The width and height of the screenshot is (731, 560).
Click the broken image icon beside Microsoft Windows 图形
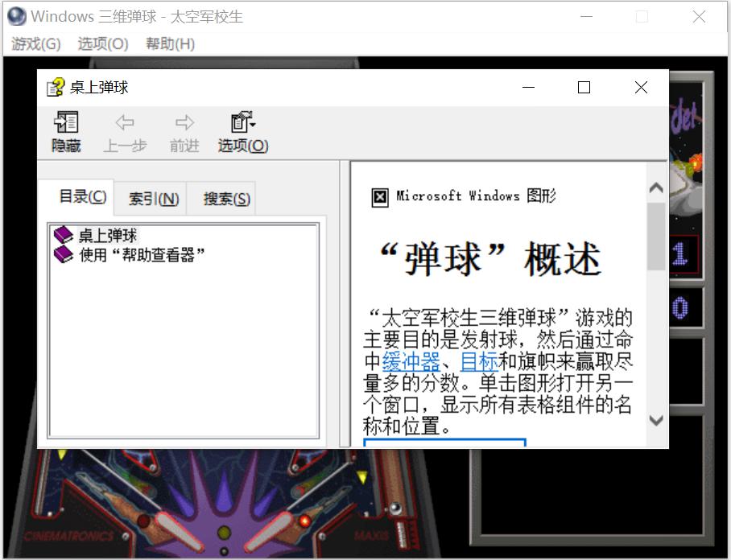tap(380, 198)
